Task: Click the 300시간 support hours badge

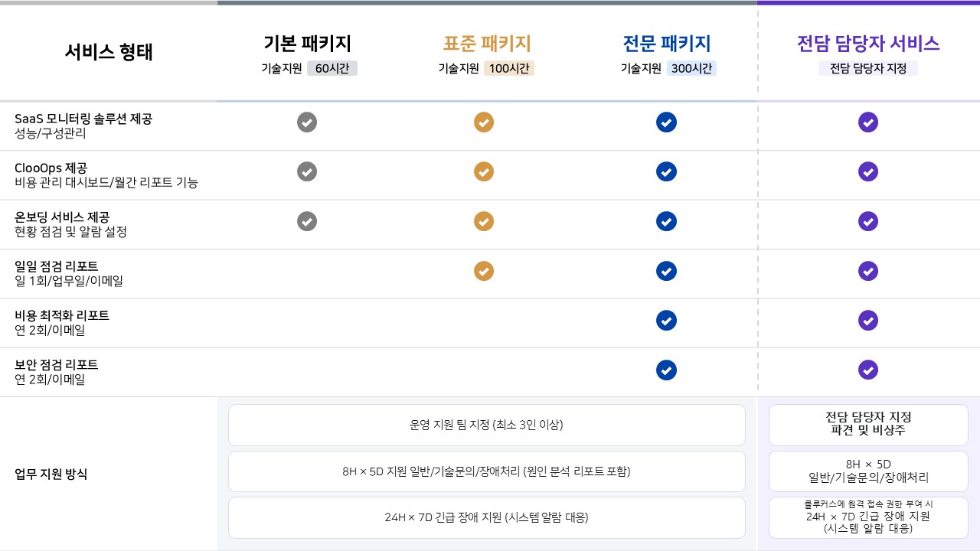Action: pos(692,68)
